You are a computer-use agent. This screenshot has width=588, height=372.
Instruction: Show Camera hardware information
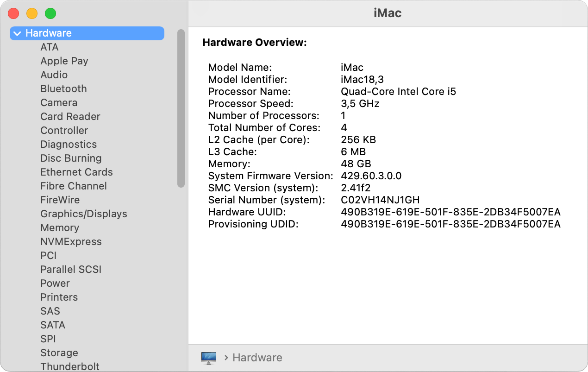(x=59, y=103)
